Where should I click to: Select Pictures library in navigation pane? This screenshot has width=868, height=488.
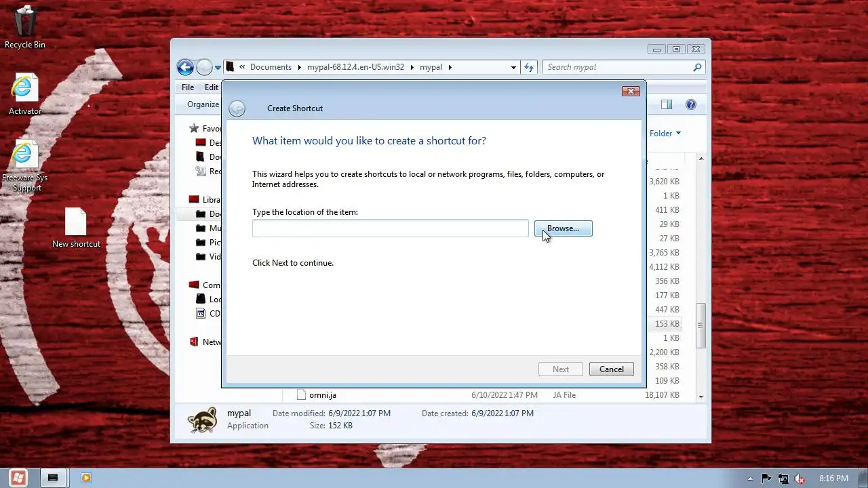click(x=209, y=242)
